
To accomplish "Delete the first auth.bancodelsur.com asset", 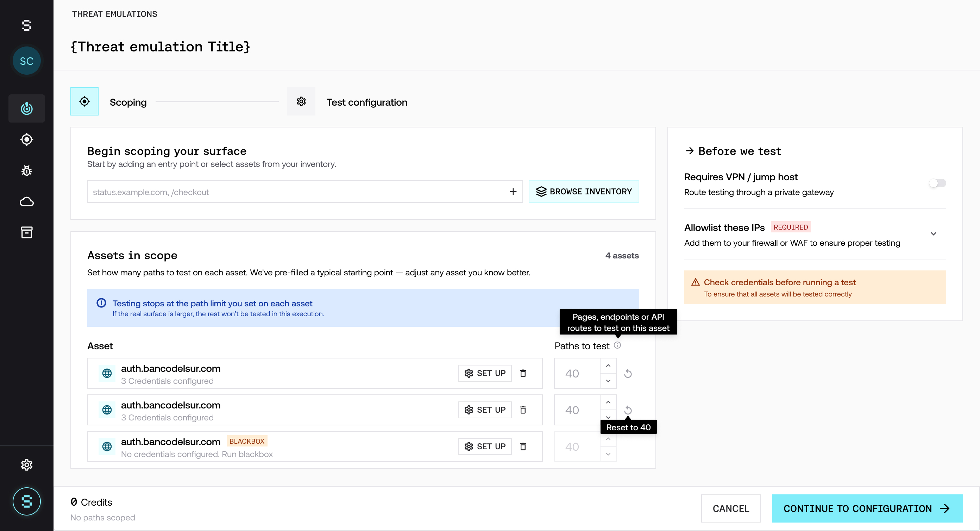I will [523, 373].
